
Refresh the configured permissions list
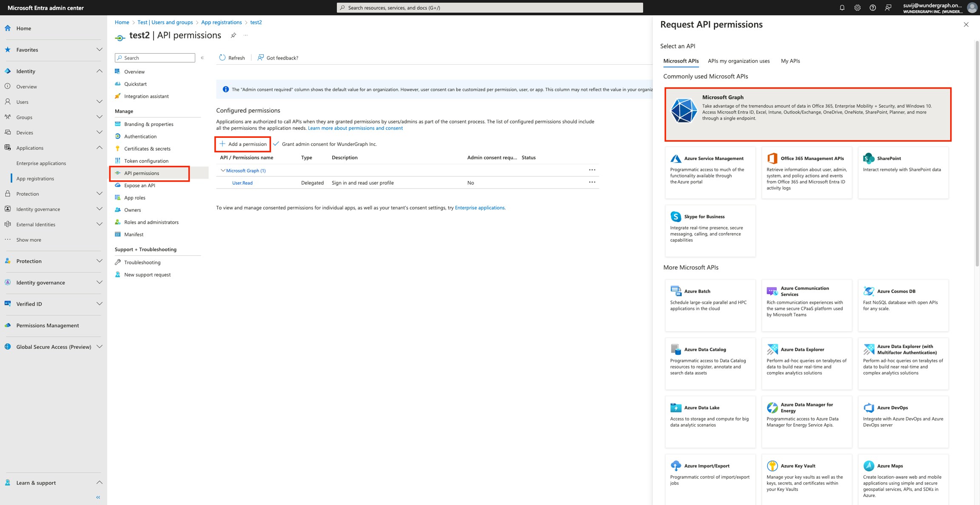click(x=231, y=57)
